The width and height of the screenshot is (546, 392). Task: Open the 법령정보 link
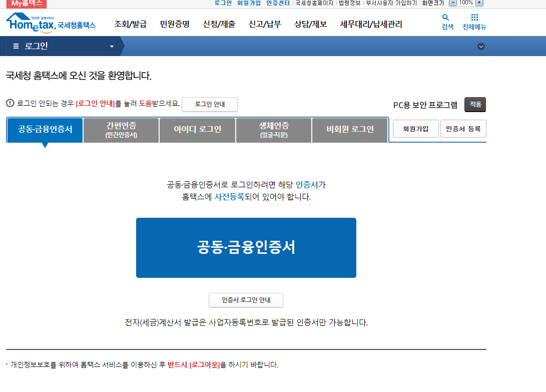[350, 3]
